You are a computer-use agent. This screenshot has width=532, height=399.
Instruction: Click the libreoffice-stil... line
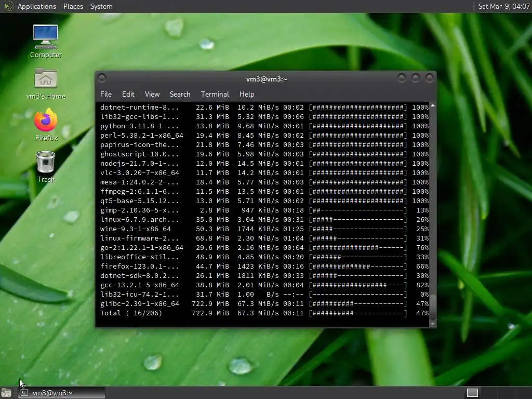coord(264,257)
